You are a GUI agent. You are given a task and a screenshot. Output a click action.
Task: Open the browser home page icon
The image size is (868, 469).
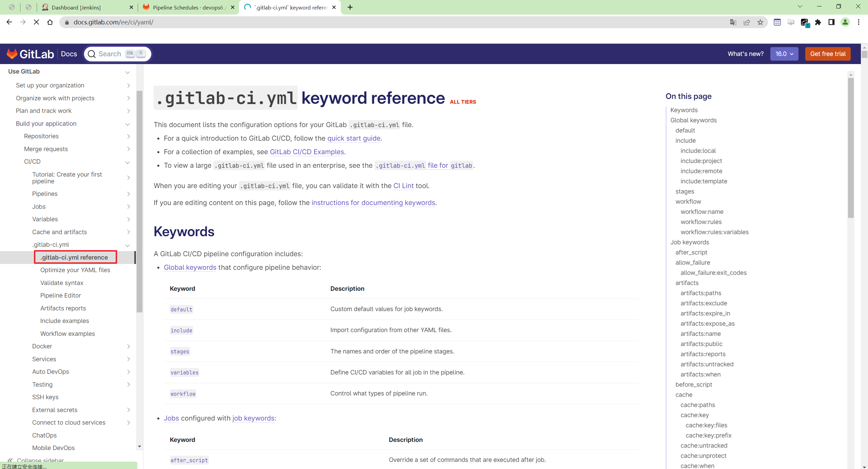click(50, 22)
